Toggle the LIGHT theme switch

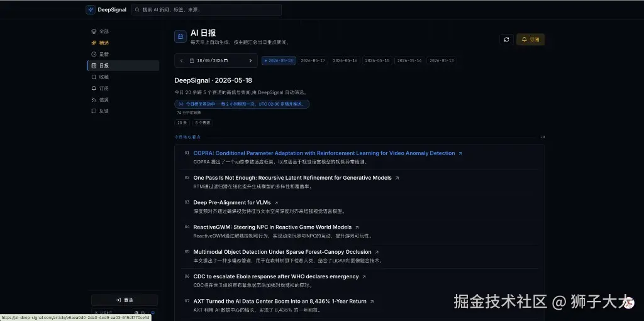(103, 313)
